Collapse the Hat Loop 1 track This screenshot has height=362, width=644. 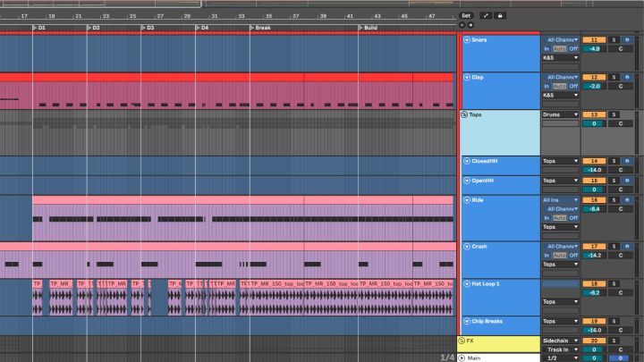pos(467,283)
